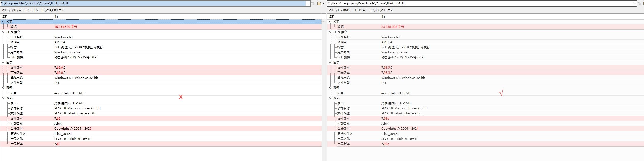Open the left file path history dropdown
This screenshot has height=161, width=644.
click(308, 3)
